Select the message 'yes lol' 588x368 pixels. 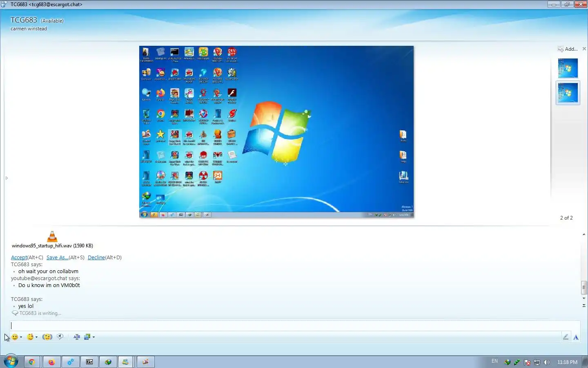[26, 306]
